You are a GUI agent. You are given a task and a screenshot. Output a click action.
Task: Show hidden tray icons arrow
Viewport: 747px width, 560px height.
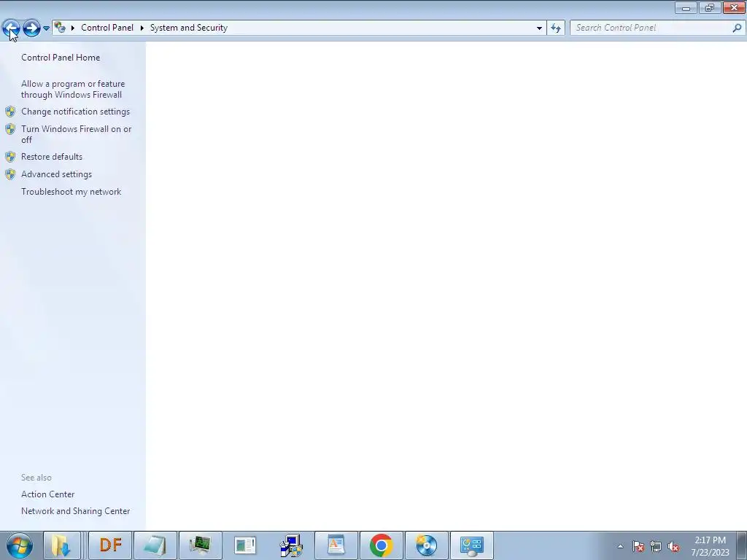point(620,546)
